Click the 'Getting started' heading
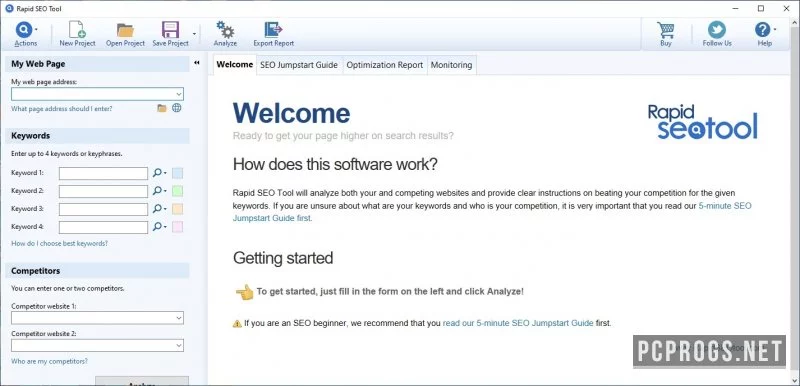This screenshot has height=386, width=800. 283,258
